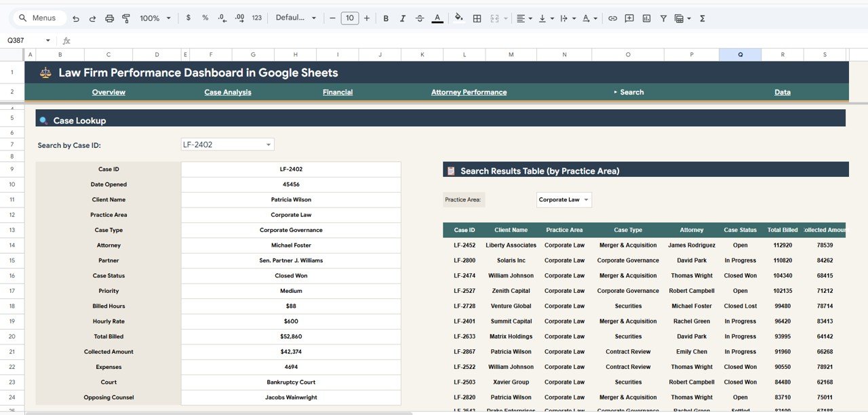Insert a chart with the chart icon
Screen dimensions: 868x415
click(x=645, y=18)
